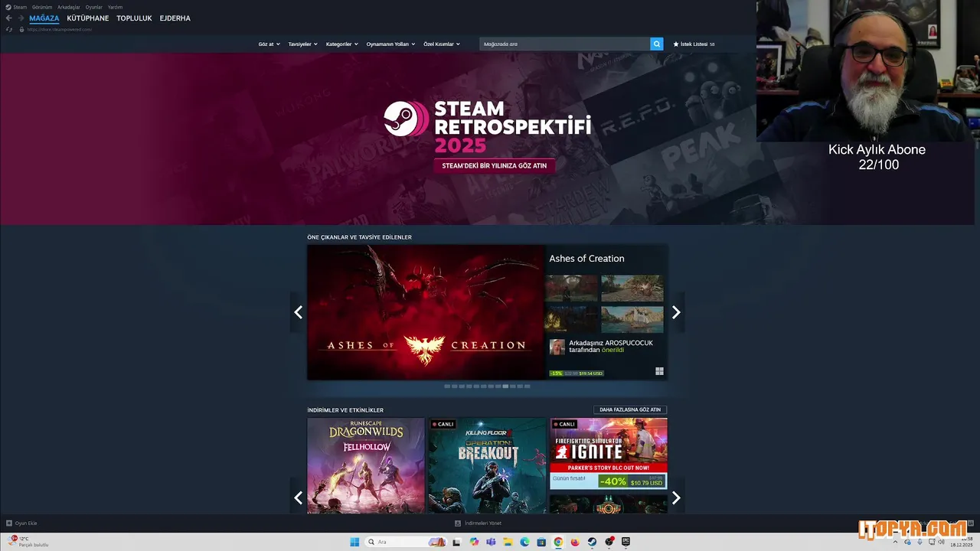Show previous featured game with left arrow
This screenshot has height=551, width=980.
pos(298,312)
